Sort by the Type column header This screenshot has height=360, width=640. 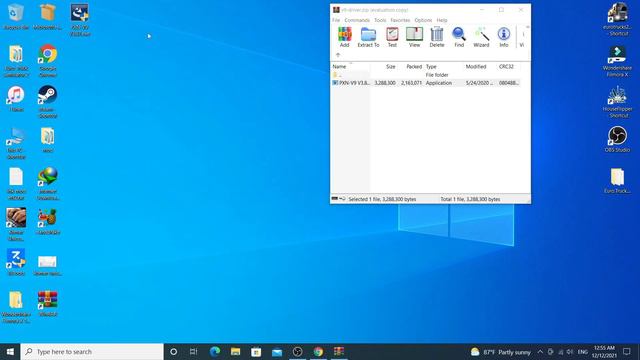444,66
